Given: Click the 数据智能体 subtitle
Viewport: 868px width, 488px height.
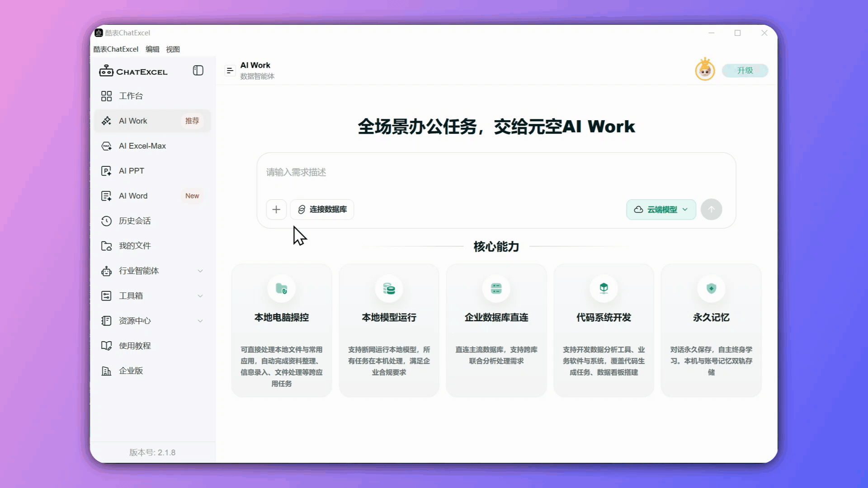Looking at the screenshot, I should tap(257, 76).
